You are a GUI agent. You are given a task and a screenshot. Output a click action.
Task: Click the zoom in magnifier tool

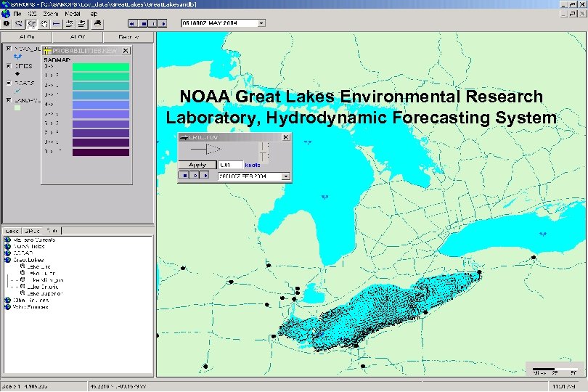[20, 23]
